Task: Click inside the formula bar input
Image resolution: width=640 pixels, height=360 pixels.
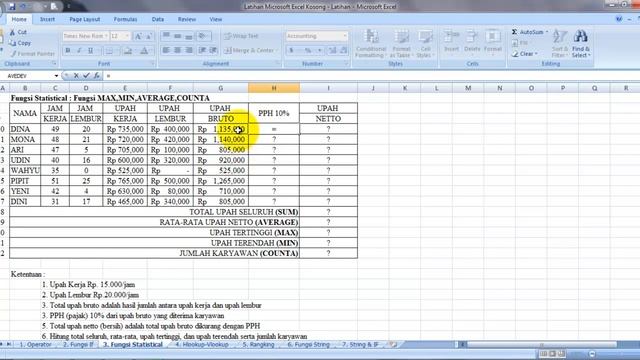Action: pos(371,76)
